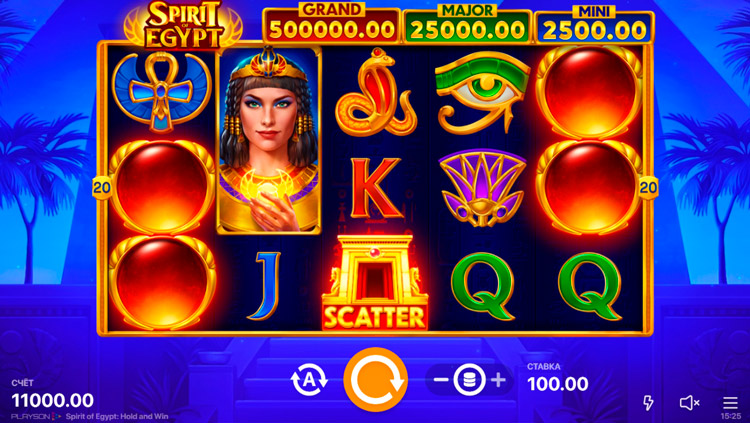
Task: Click the left 20 paylines indicator
Action: click(x=101, y=188)
